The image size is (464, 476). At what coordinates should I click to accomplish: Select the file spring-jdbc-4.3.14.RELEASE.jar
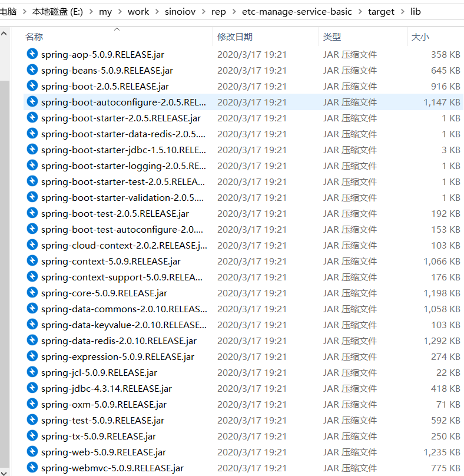click(107, 389)
